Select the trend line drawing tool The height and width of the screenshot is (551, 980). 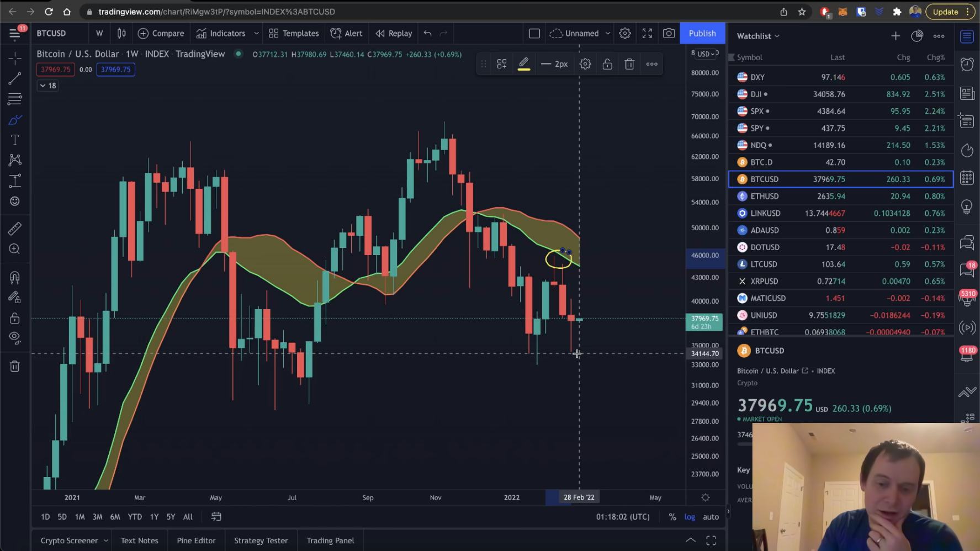pyautogui.click(x=15, y=78)
